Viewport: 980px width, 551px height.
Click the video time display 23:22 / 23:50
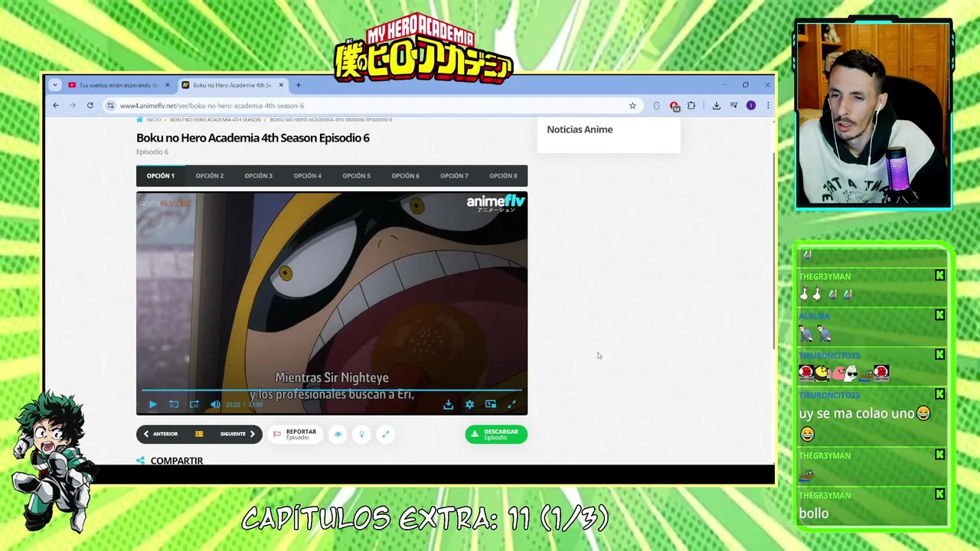coord(244,404)
